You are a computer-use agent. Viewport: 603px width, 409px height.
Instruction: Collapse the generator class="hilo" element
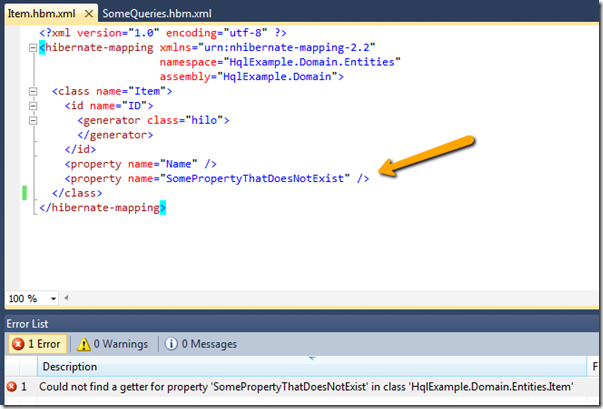(x=33, y=120)
